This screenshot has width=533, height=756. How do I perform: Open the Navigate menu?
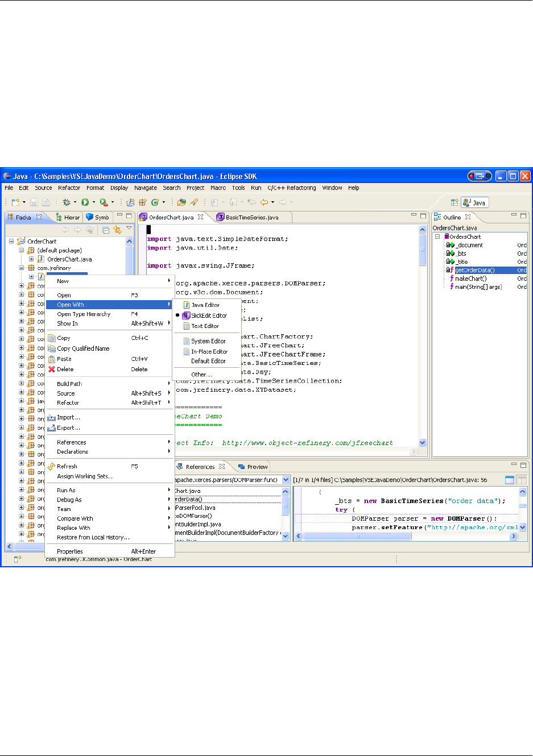point(146,188)
